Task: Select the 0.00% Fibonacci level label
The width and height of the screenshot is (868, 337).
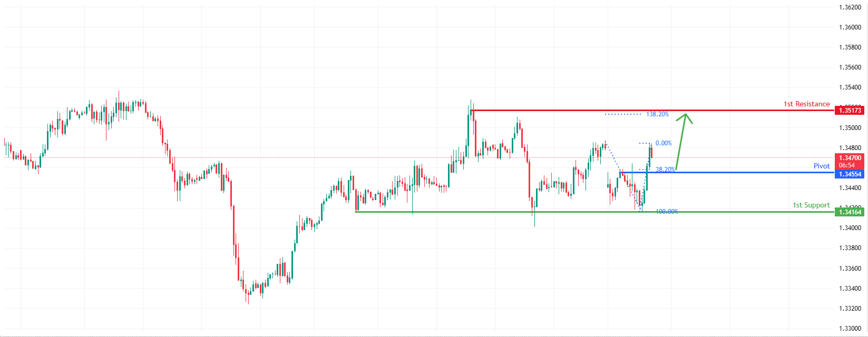Action: [664, 143]
